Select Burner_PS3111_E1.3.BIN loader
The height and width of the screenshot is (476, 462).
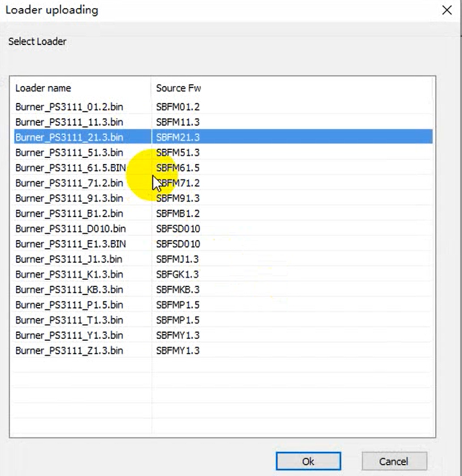tap(71, 244)
